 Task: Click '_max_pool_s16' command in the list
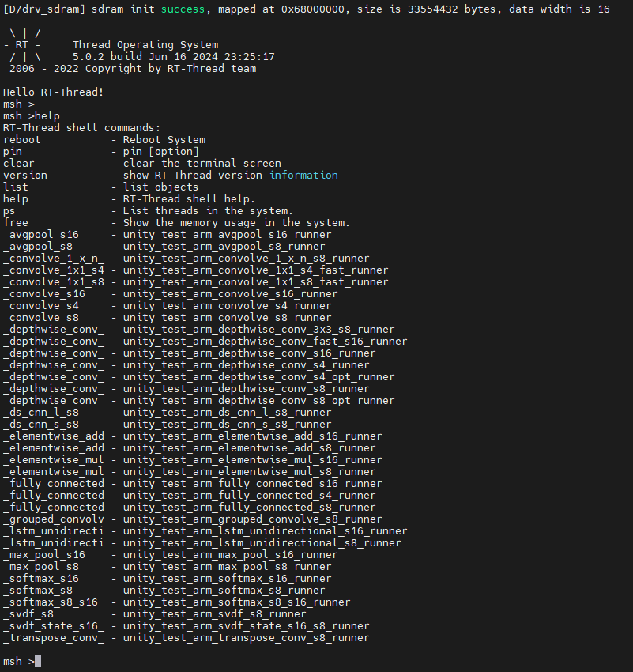[x=44, y=555]
